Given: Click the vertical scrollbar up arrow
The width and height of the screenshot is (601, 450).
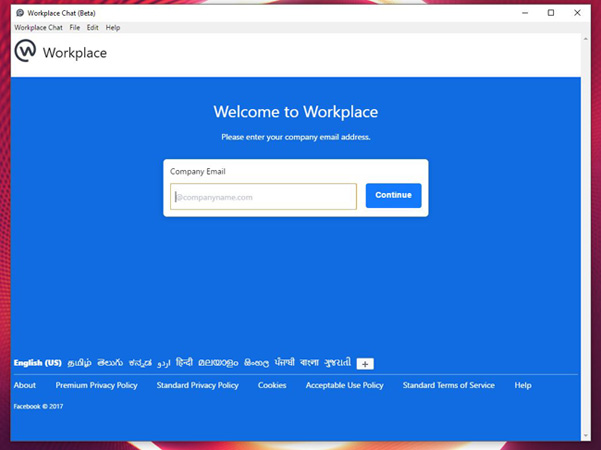Looking at the screenshot, I should (585, 39).
